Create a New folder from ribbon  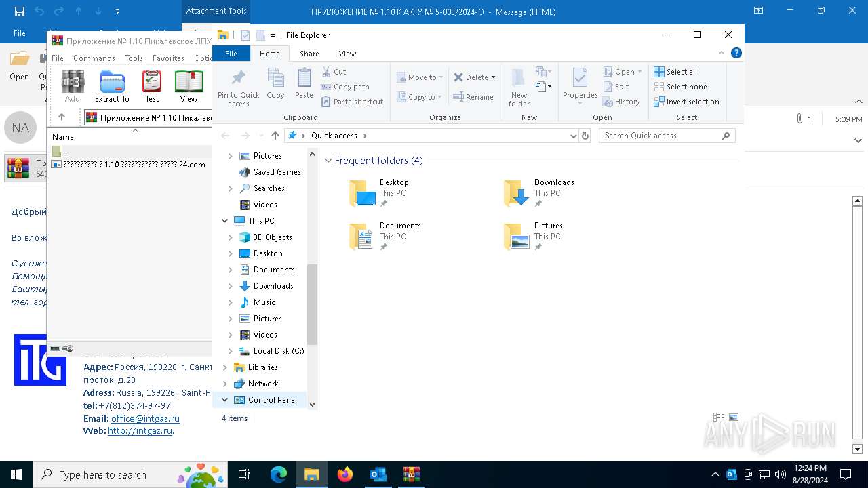(x=519, y=87)
